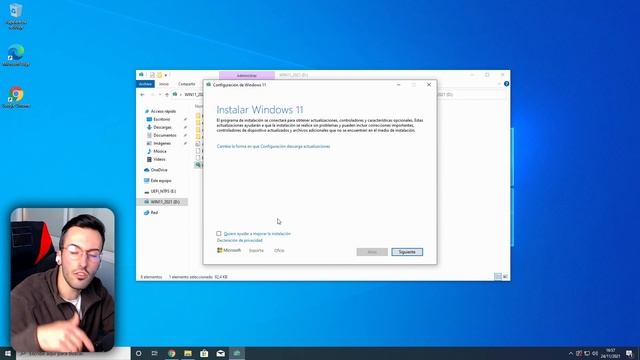Image resolution: width=640 pixels, height=360 pixels.
Task: Select OneDrive in the navigation pane
Action: (158, 170)
